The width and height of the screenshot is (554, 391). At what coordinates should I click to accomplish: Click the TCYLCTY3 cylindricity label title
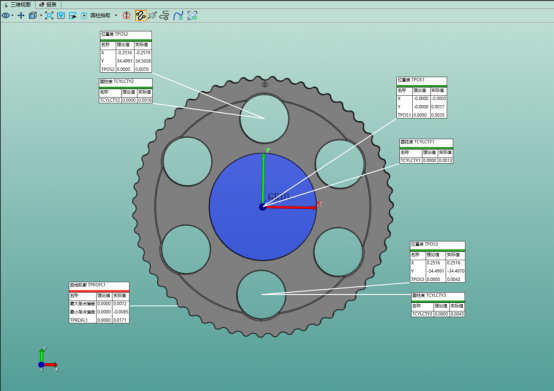(x=438, y=295)
